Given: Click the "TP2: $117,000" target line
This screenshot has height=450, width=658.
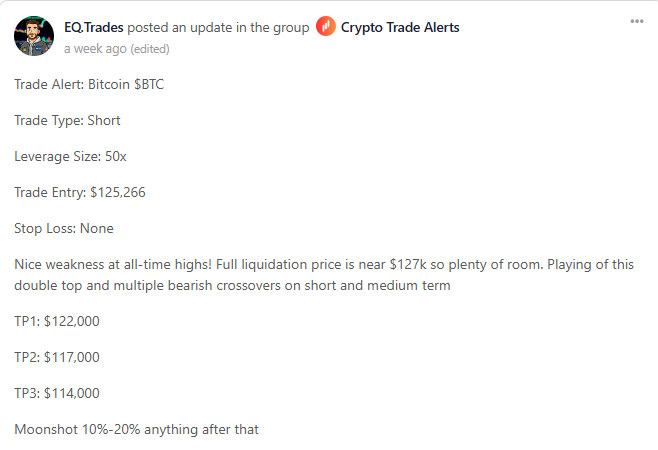Looking at the screenshot, I should point(57,357).
